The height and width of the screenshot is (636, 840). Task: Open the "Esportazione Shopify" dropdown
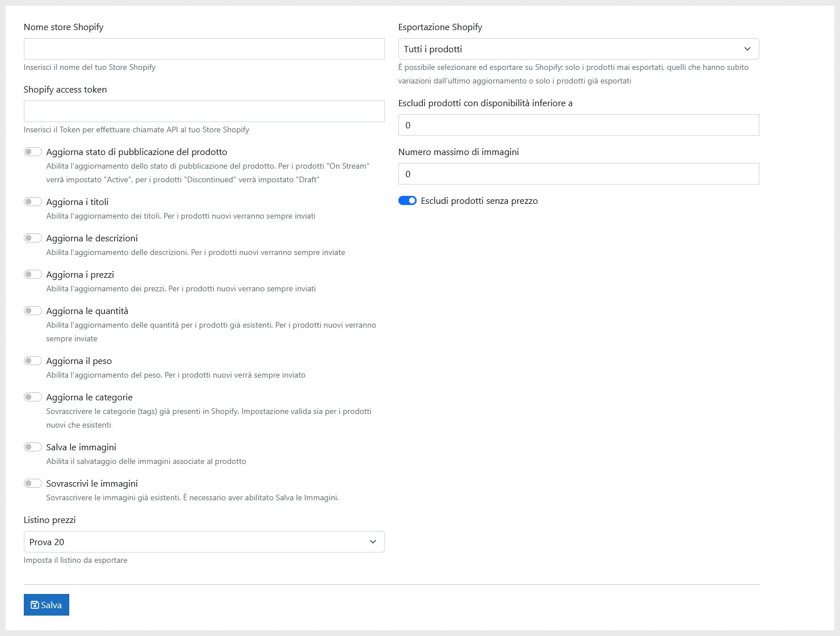pos(578,49)
